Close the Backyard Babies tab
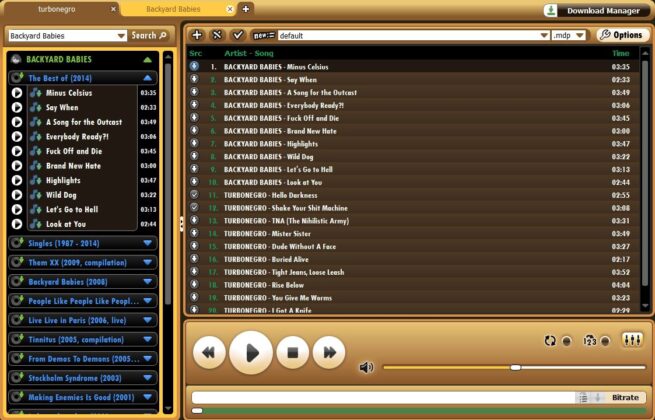655x420 pixels. [x=230, y=9]
